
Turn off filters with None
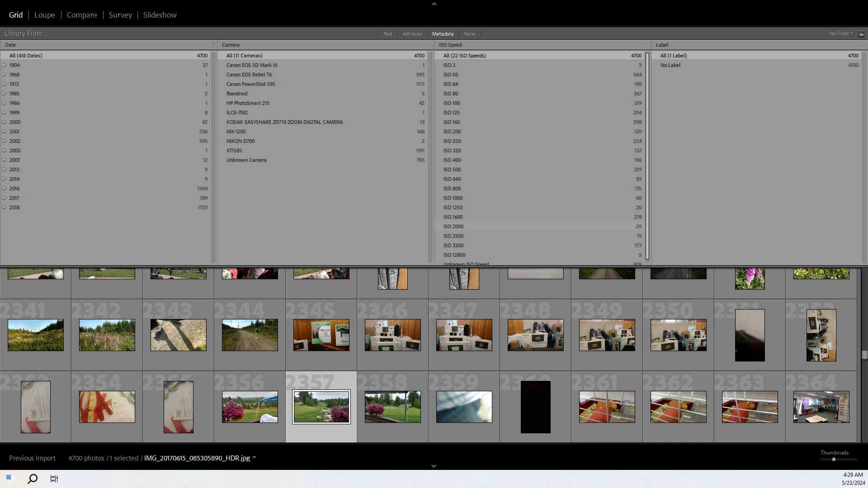[469, 34]
